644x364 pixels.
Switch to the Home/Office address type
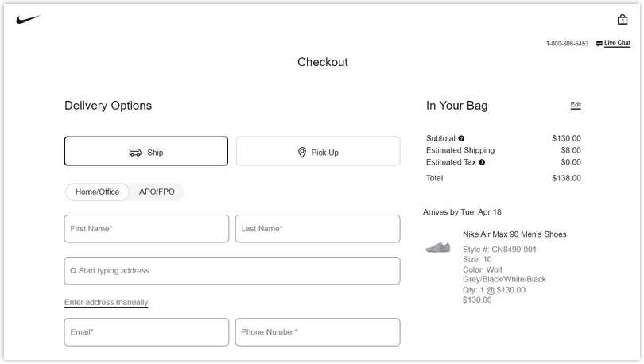point(97,192)
